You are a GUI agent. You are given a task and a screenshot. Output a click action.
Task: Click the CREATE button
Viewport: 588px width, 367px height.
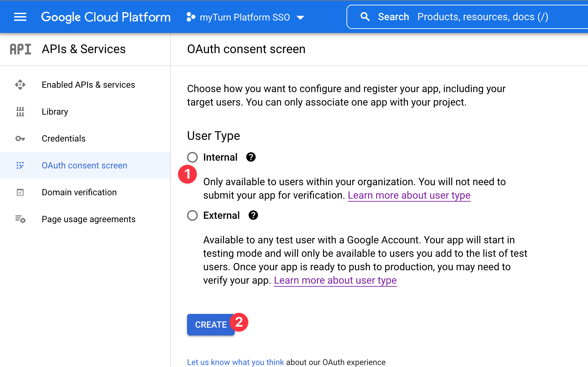point(211,325)
